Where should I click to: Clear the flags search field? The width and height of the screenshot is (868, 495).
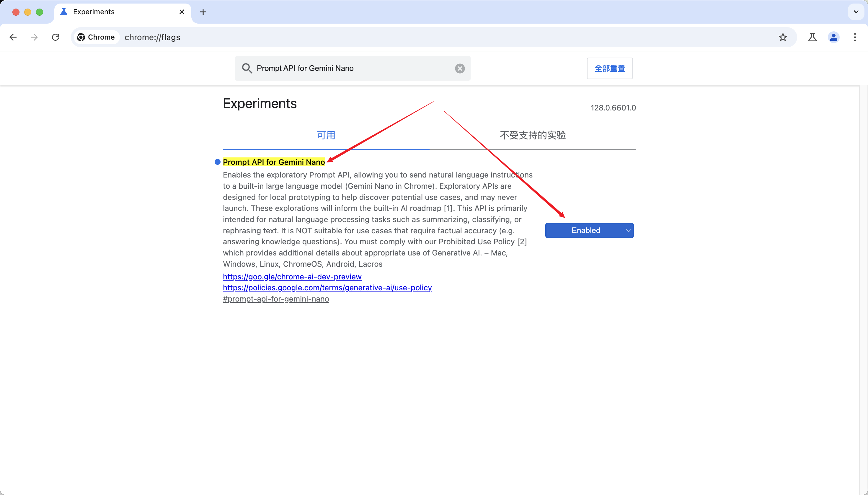pos(460,68)
